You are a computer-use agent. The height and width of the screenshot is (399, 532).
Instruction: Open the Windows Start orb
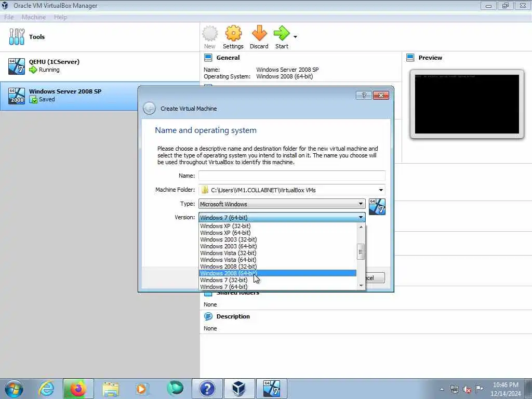coord(14,389)
